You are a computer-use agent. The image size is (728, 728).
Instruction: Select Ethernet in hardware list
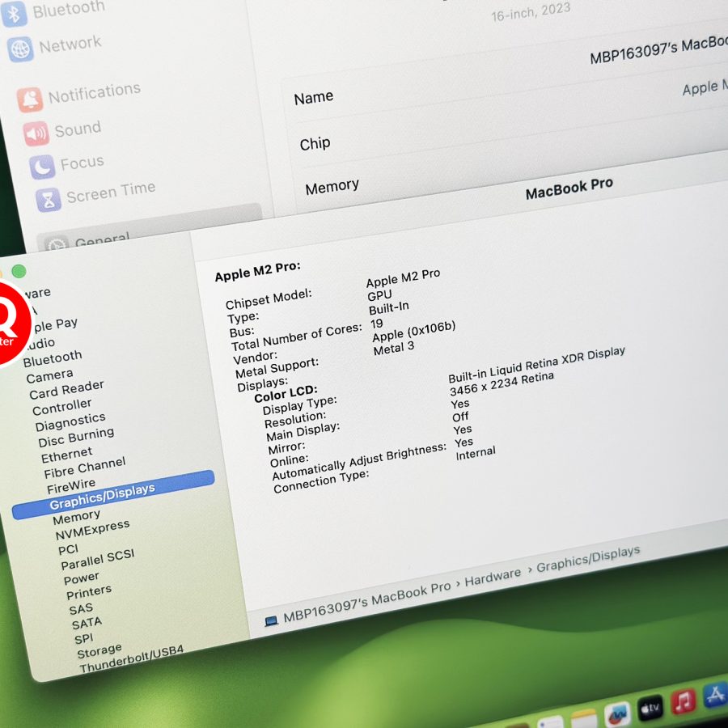66,455
